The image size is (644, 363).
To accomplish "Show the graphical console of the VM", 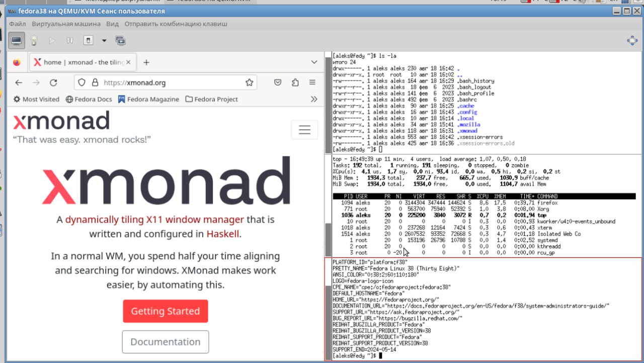I will 17,40.
